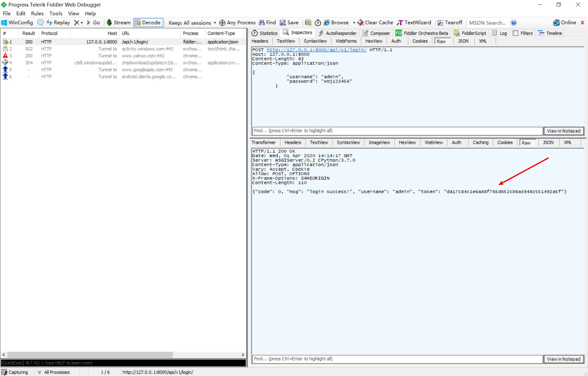Toggle Stream mode in toolbar
Screen dimensions: 588x376
coord(118,23)
